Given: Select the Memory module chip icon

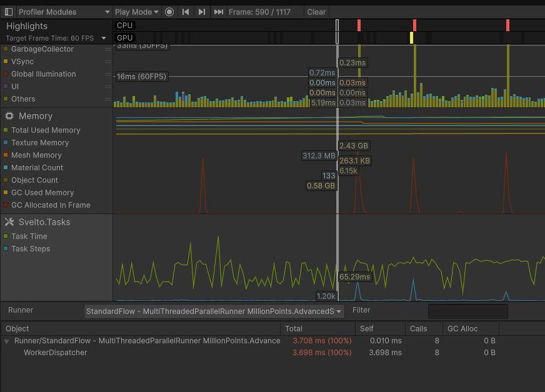Looking at the screenshot, I should (x=9, y=116).
